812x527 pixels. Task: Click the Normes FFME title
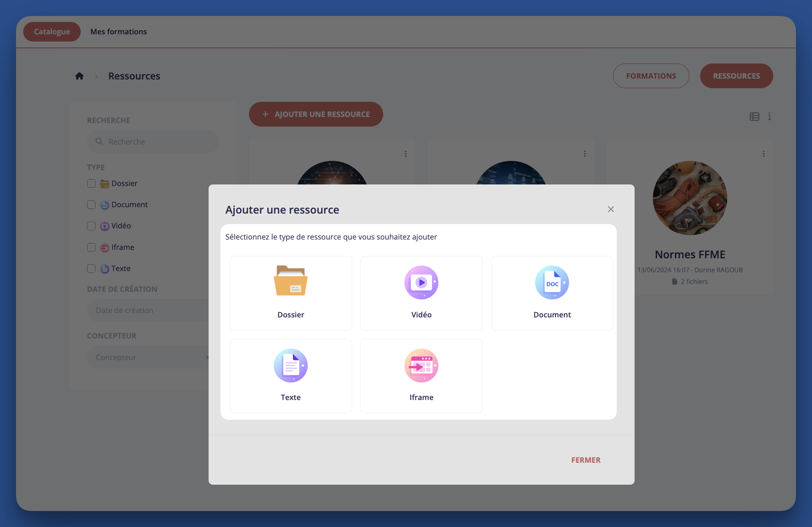690,254
